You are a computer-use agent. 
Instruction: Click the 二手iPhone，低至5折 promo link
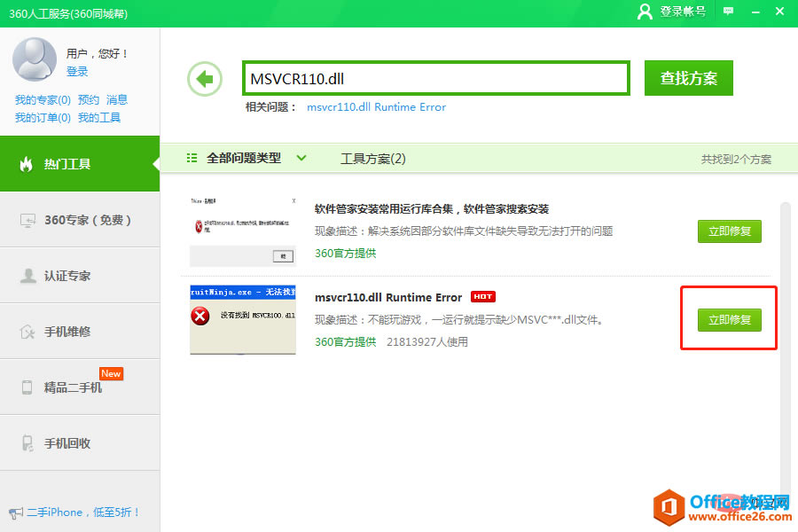pyautogui.click(x=83, y=512)
